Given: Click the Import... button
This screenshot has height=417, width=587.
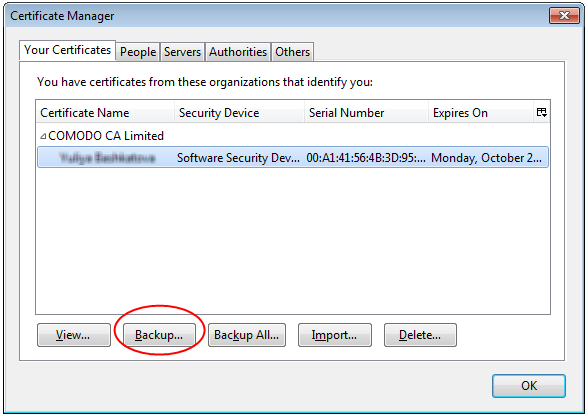Looking at the screenshot, I should (335, 335).
